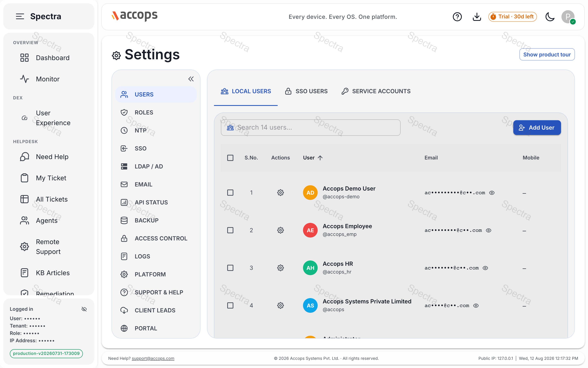Open PLATFORM settings section
Viewport: 588px width, 368px height.
click(x=156, y=274)
